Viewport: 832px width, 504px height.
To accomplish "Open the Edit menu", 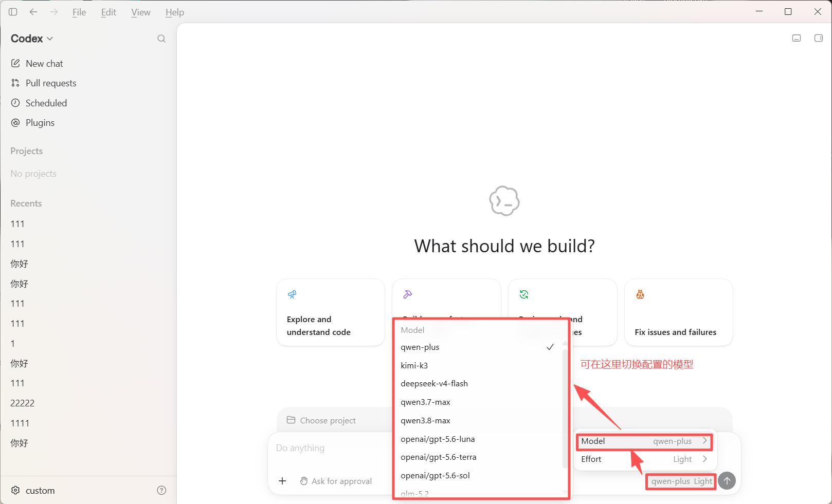I will pos(108,12).
